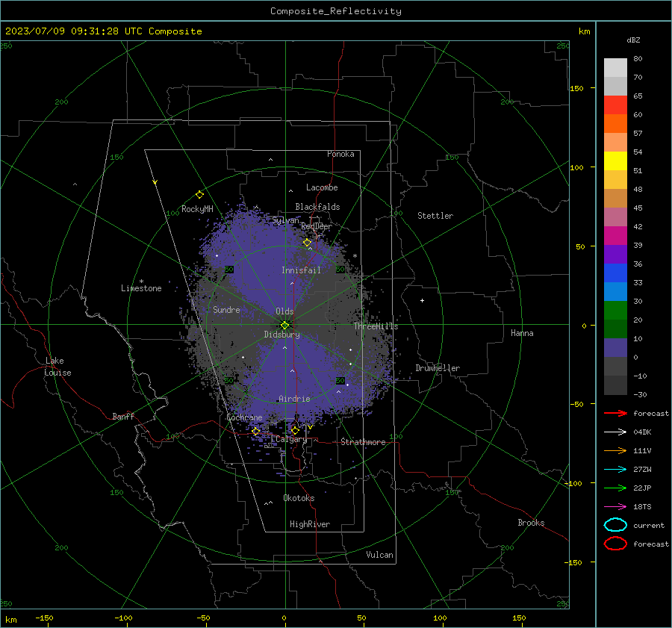This screenshot has height=628, width=672.
Task: Click the Sundre town label
Action: [226, 309]
